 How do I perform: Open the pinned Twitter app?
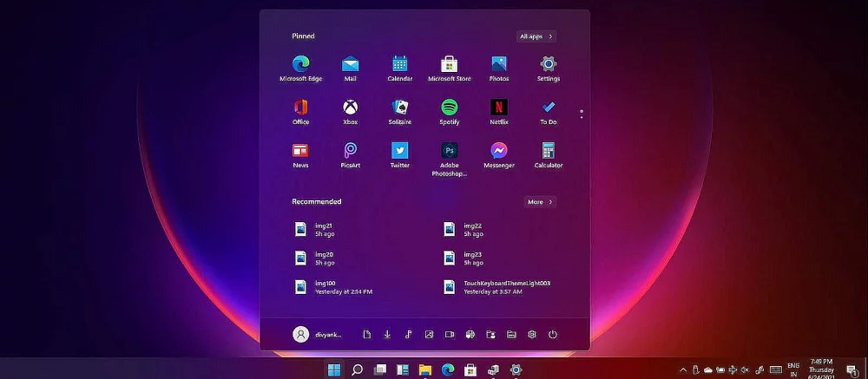[399, 151]
